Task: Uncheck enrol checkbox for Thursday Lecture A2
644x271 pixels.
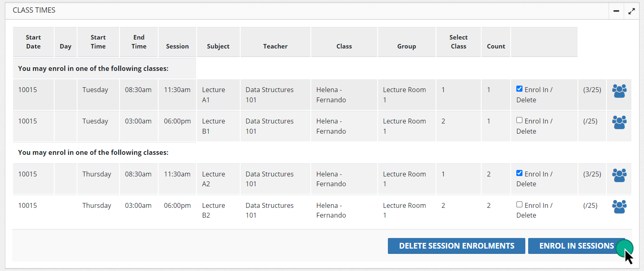Action: pyautogui.click(x=519, y=173)
